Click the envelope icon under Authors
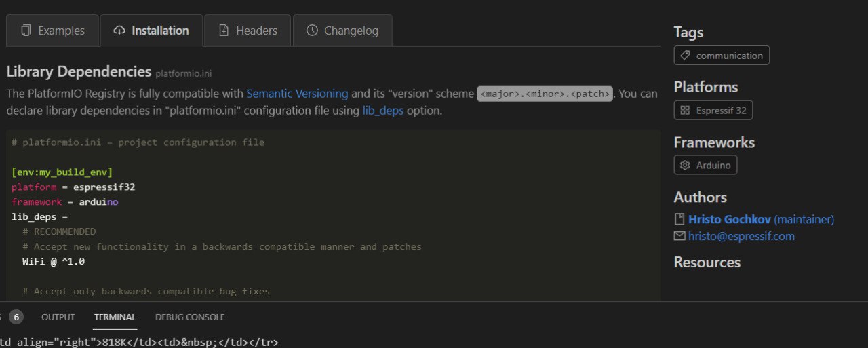868x348 pixels. pyautogui.click(x=679, y=236)
